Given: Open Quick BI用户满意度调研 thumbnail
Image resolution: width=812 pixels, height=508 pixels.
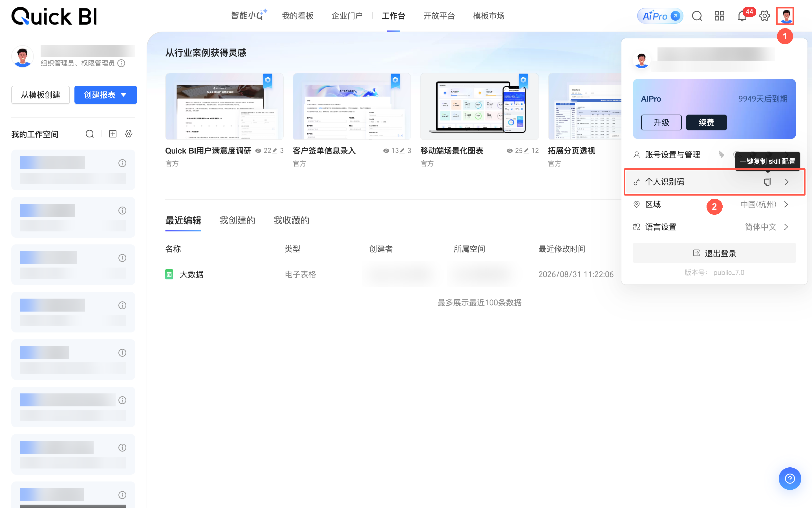Looking at the screenshot, I should [x=224, y=106].
